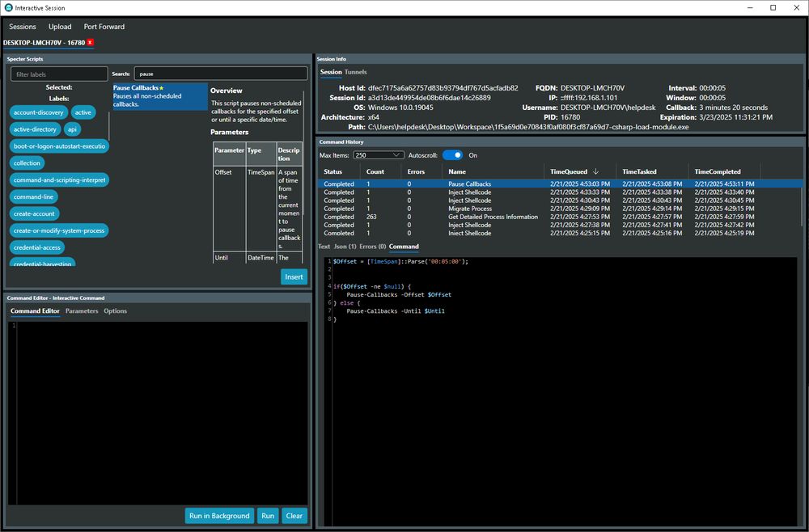Select the command-line label
Image resolution: width=809 pixels, height=532 pixels.
pos(33,197)
